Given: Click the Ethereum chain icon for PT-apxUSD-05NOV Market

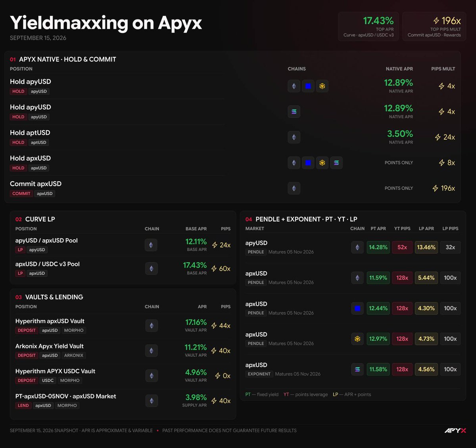Looking at the screenshot, I should click(152, 401).
